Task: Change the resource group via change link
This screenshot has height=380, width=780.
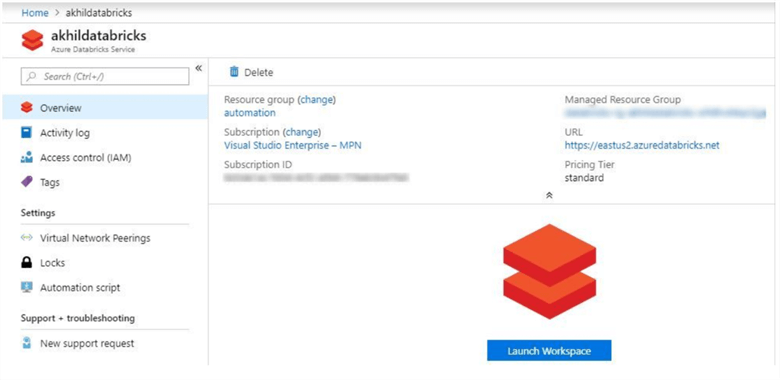Action: (x=316, y=99)
